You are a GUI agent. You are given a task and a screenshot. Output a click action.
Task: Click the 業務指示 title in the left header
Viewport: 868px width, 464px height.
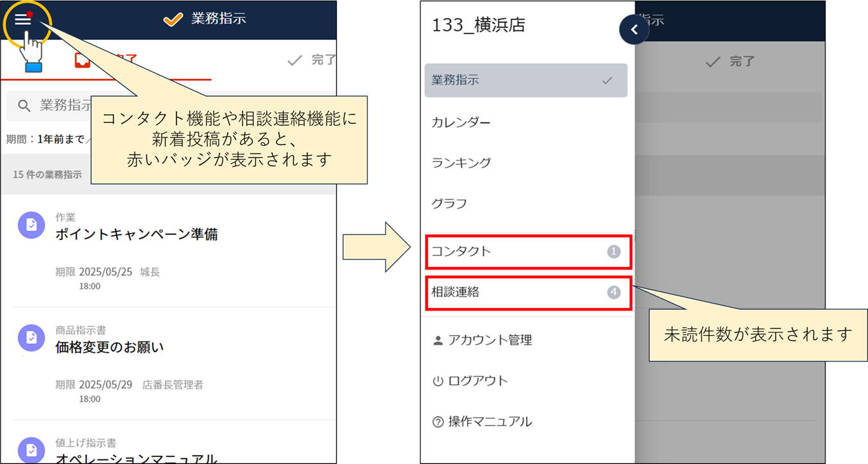coord(219,19)
